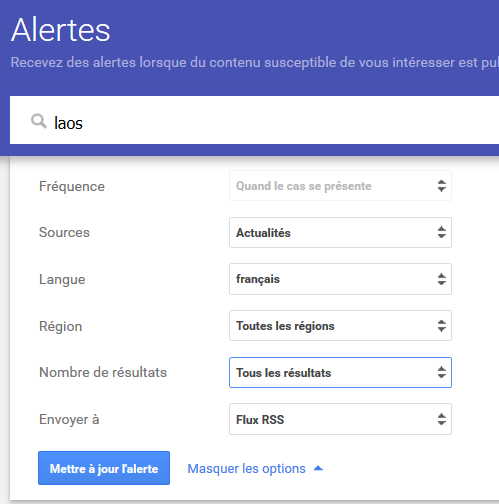Click the up-down arrows beside français

pyautogui.click(x=442, y=279)
